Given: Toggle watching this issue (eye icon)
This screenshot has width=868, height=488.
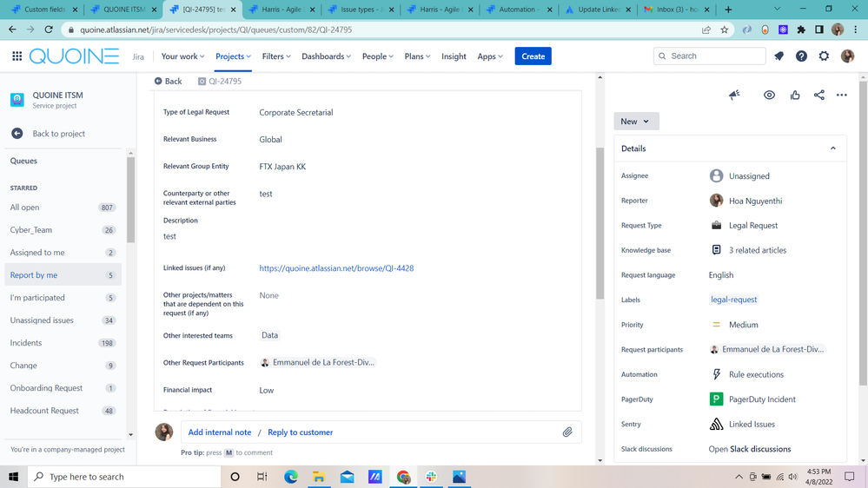Looking at the screenshot, I should click(x=769, y=96).
